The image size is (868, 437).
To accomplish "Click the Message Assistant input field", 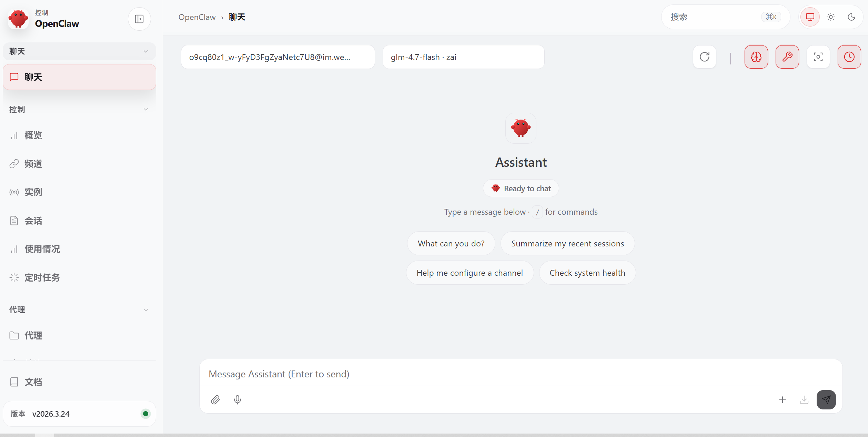I will 521,374.
